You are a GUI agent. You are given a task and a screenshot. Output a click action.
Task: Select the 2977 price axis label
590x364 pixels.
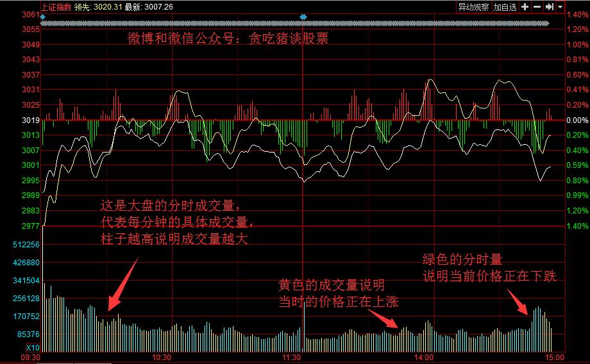tap(31, 226)
